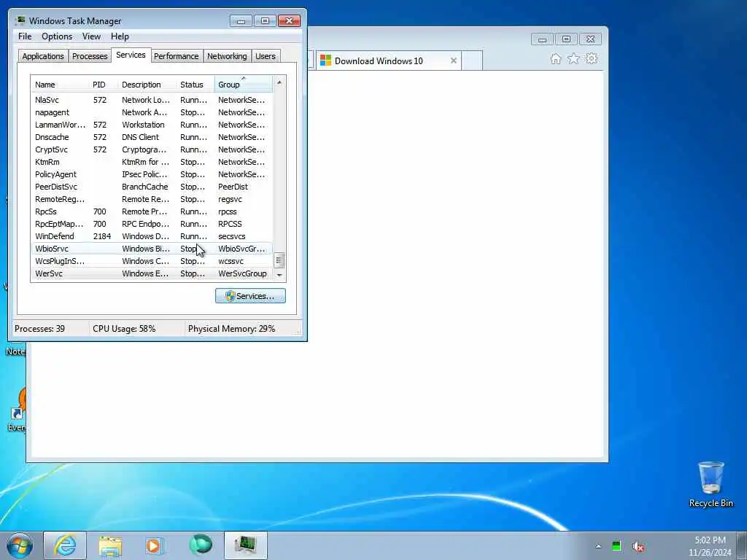Open the browser Tools gear icon

[592, 59]
